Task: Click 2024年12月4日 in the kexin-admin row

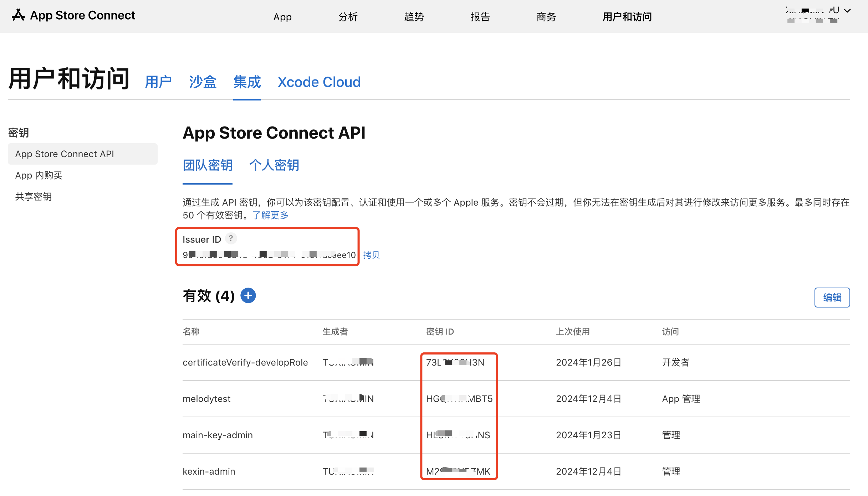Action: tap(589, 471)
